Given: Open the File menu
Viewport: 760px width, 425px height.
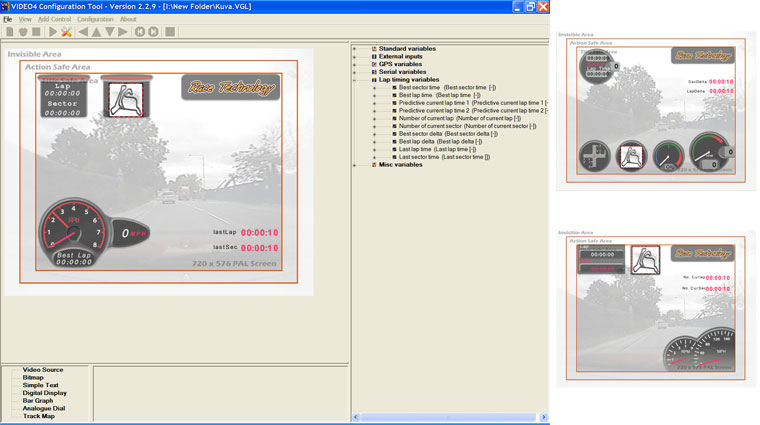Looking at the screenshot, I should pyautogui.click(x=8, y=19).
